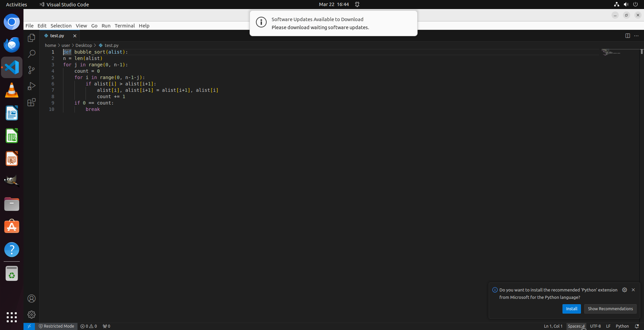
Task: Open the Python language mode selector
Action: 623,326
